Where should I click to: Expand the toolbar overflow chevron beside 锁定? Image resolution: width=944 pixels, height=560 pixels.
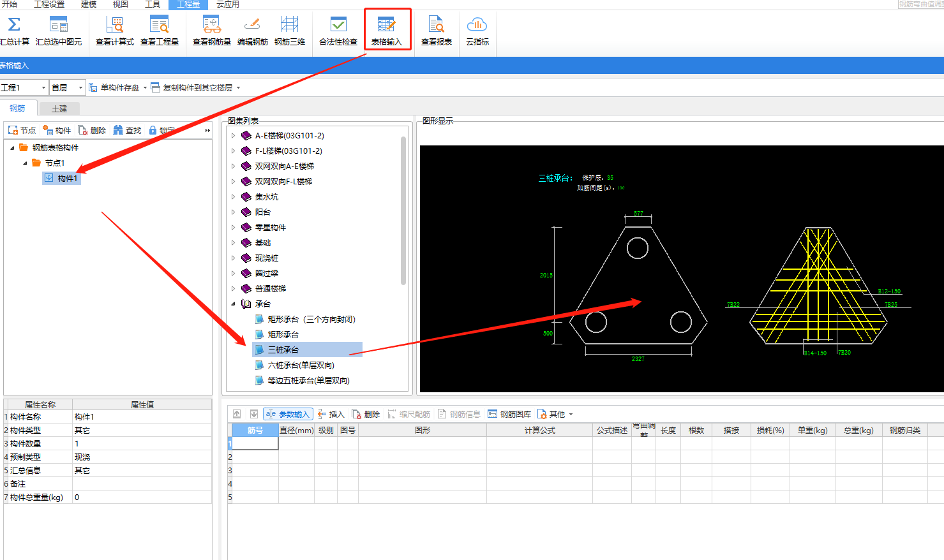pos(207,130)
